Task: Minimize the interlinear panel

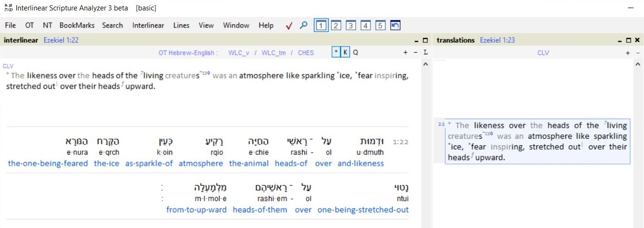Action: (416, 41)
